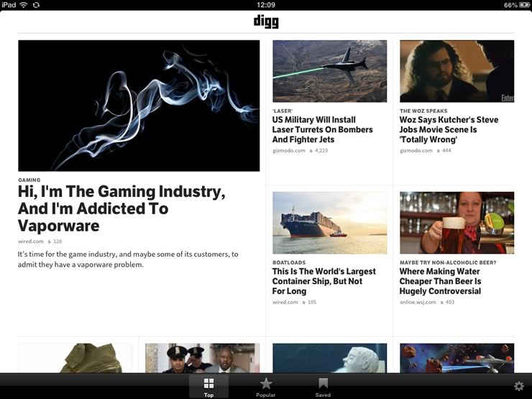Click the digg count 4,219 icon

tap(312, 151)
